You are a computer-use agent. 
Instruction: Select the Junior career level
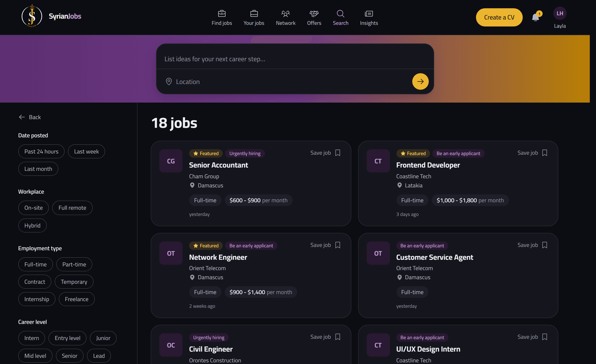click(103, 338)
